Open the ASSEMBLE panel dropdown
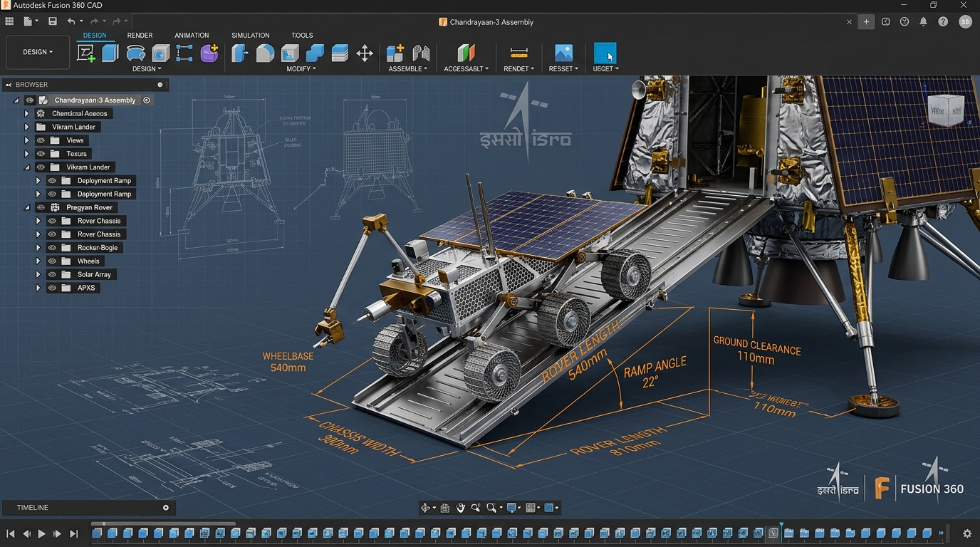The height and width of the screenshot is (547, 980). 408,69
